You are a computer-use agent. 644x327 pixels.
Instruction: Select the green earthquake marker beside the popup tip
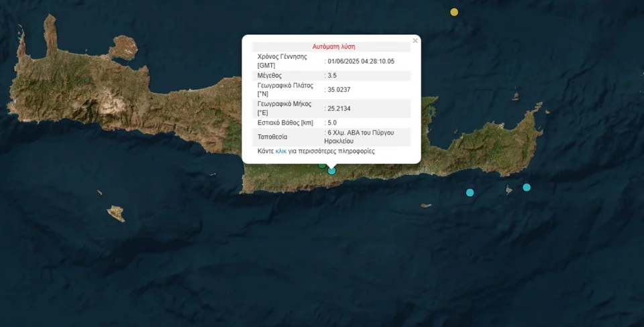(x=322, y=164)
